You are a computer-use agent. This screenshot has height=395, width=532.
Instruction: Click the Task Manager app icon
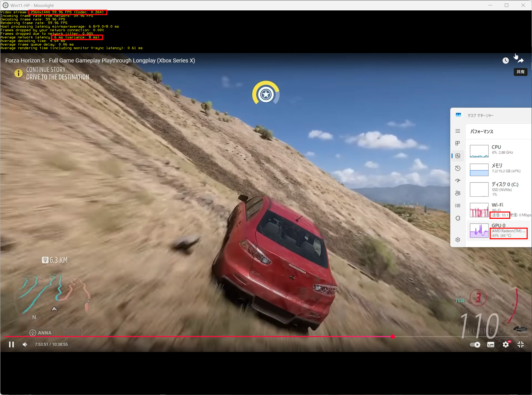458,115
